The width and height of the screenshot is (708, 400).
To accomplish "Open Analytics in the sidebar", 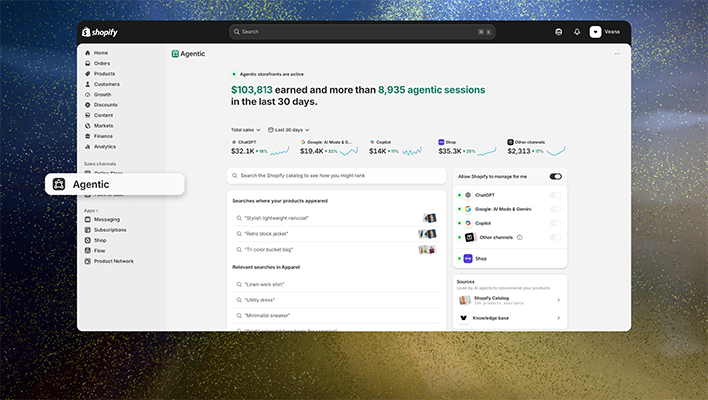I will click(x=105, y=146).
